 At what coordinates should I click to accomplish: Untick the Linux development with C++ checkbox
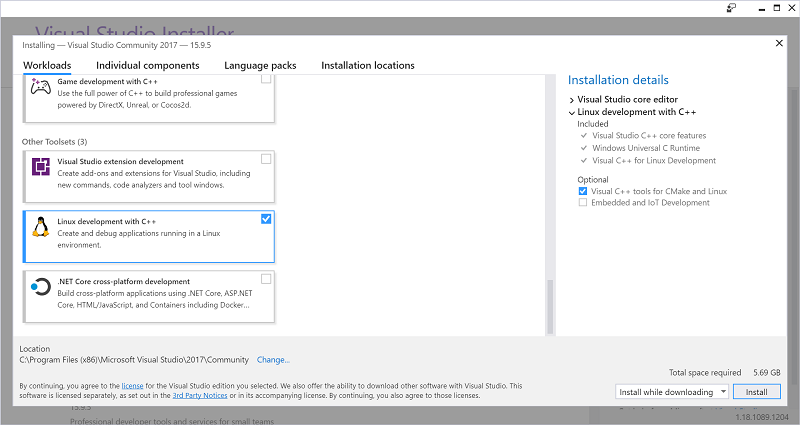266,219
